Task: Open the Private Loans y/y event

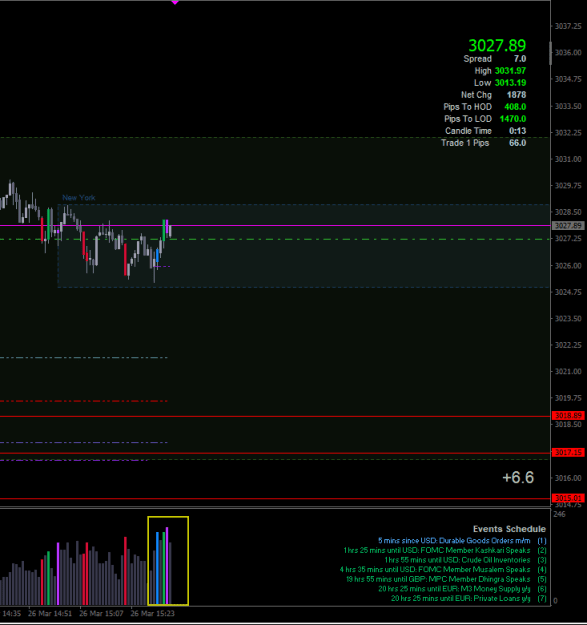Action: coord(461,598)
